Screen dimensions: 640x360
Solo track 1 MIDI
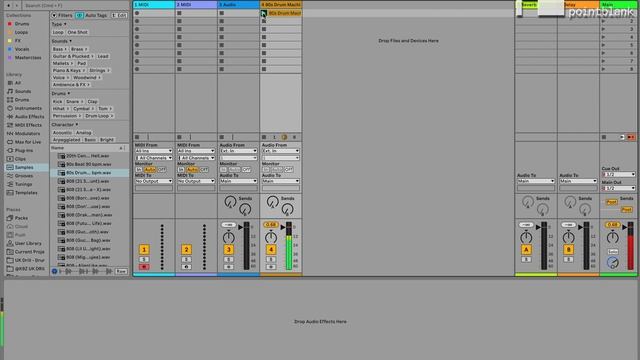(x=144, y=260)
